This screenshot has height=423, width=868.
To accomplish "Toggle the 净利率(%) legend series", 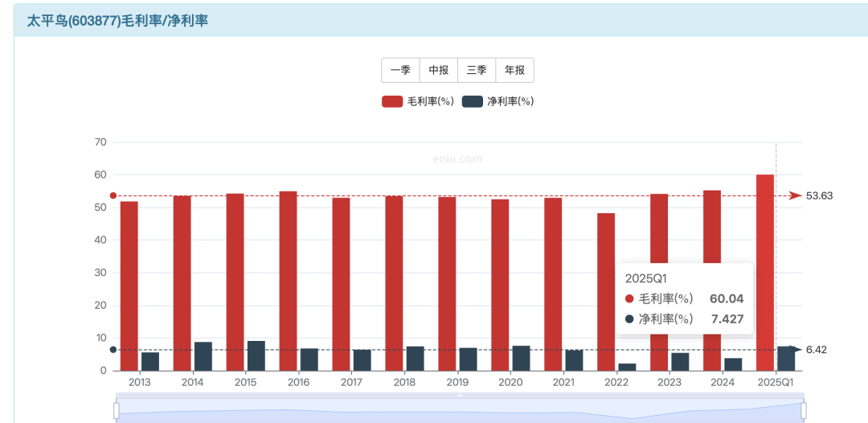I will point(497,101).
